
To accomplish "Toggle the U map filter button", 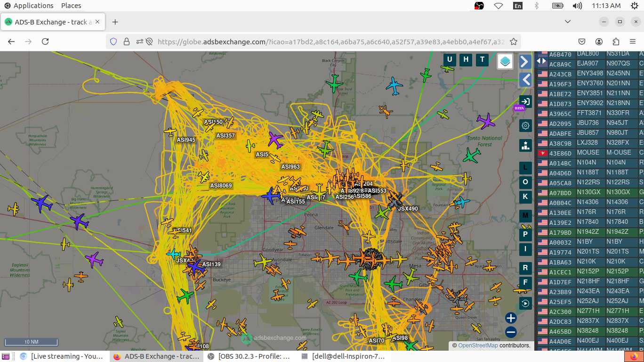I will (x=450, y=59).
